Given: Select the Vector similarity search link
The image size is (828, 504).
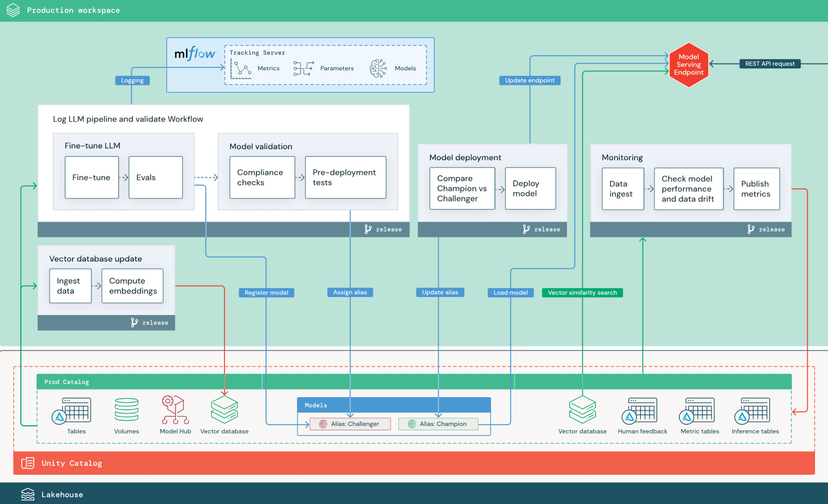Looking at the screenshot, I should tap(582, 292).
